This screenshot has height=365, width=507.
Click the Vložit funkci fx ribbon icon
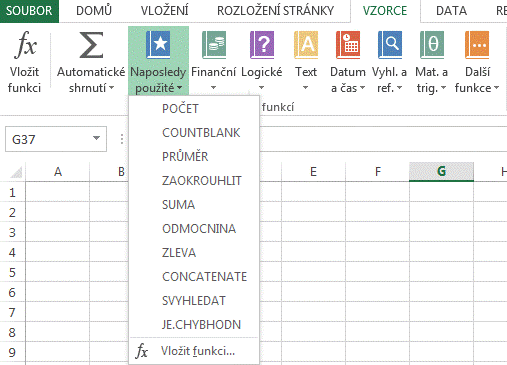(x=25, y=45)
